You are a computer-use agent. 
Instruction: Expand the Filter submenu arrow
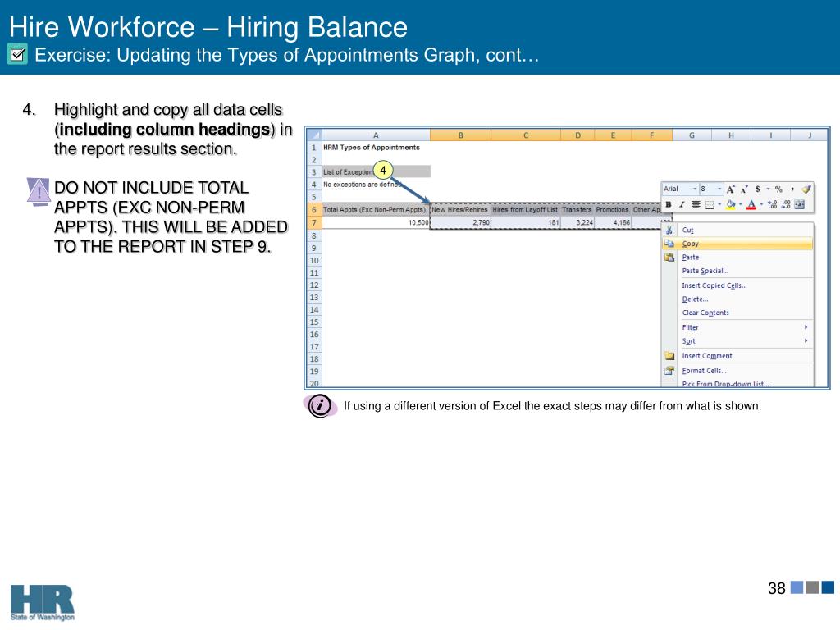[x=806, y=326]
